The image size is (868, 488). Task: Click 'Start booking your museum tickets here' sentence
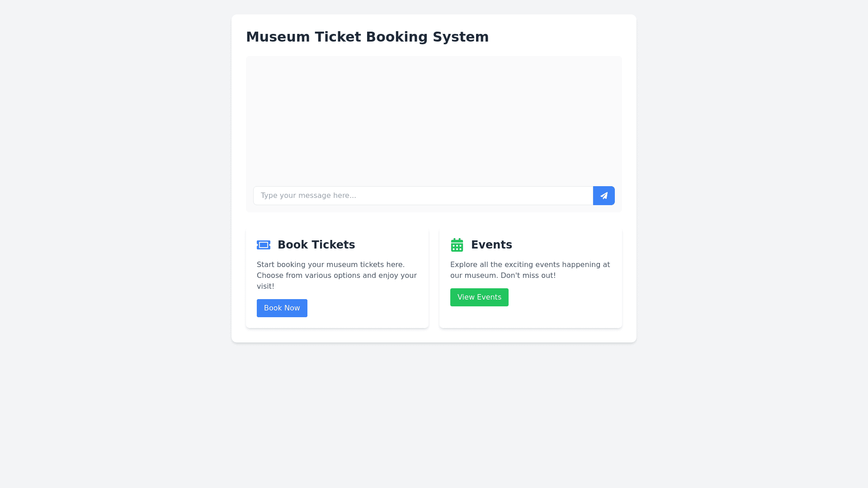[330, 265]
